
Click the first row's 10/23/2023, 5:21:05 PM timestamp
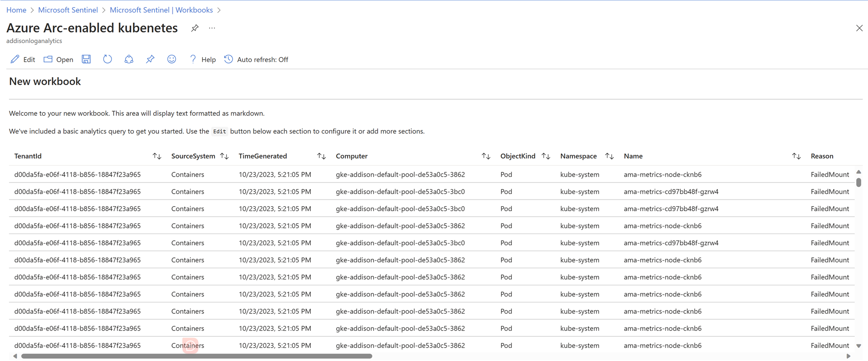(x=275, y=174)
